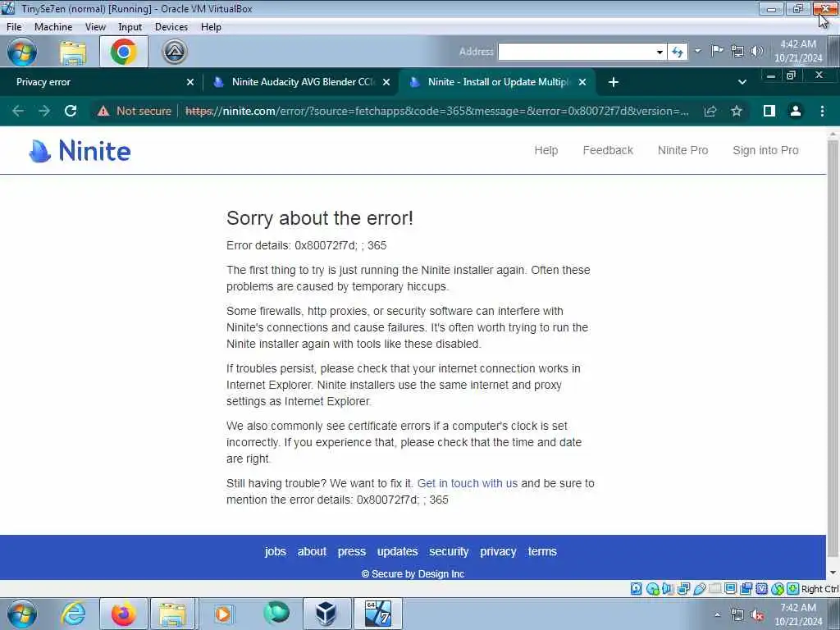
Task: Open the privacy footer link
Action: pyautogui.click(x=498, y=552)
